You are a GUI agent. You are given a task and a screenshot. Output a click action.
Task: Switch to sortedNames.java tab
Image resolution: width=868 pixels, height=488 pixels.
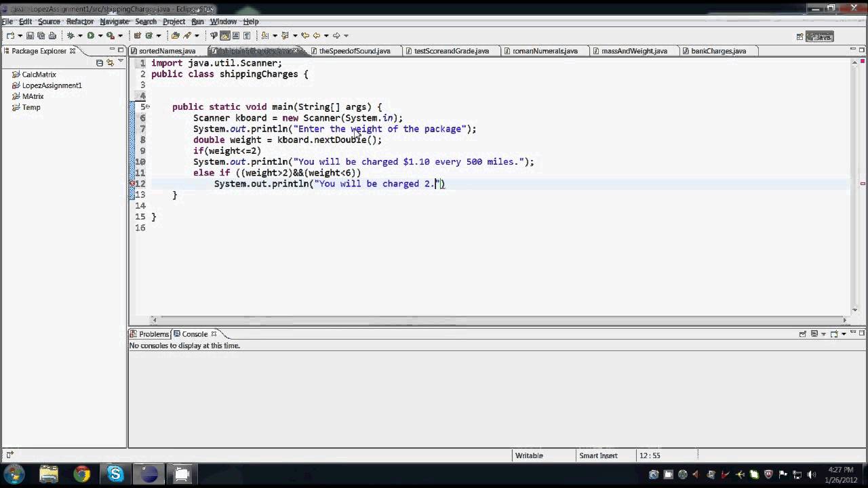coord(167,51)
